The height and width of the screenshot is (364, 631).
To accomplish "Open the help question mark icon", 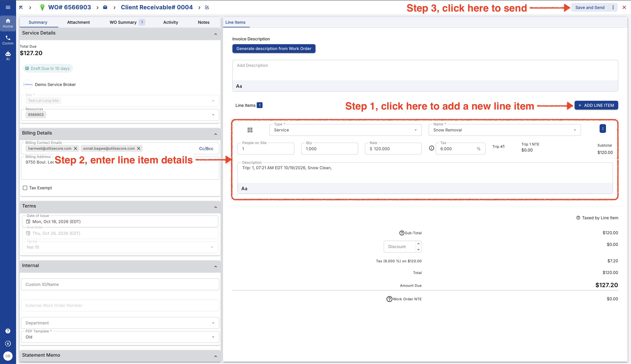I will click(x=8, y=331).
